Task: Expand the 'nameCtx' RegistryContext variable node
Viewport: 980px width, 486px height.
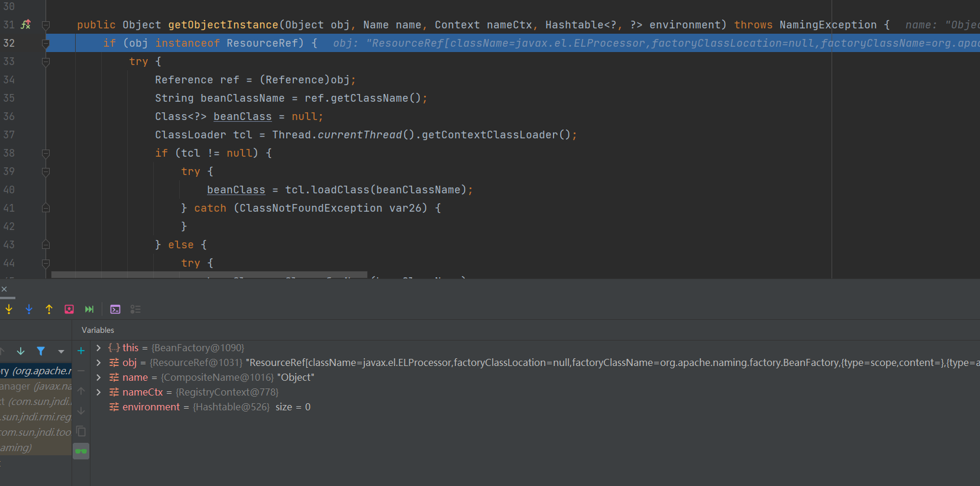Action: pos(99,392)
